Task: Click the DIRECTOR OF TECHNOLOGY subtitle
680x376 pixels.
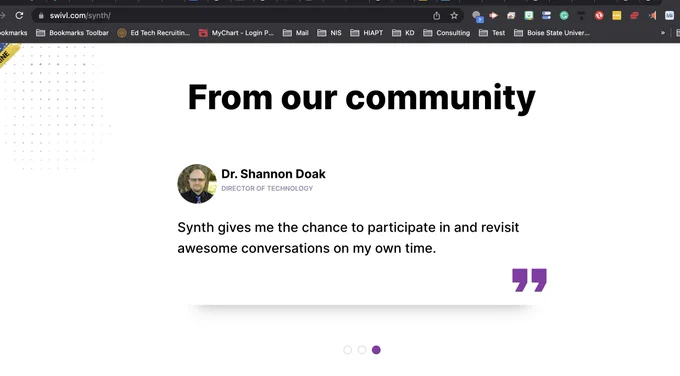Action: [267, 189]
